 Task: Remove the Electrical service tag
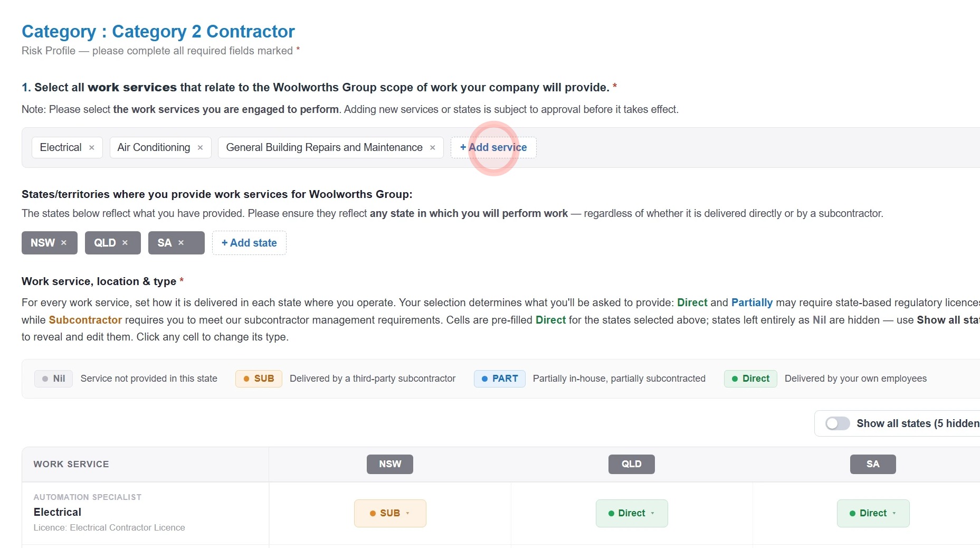(92, 148)
